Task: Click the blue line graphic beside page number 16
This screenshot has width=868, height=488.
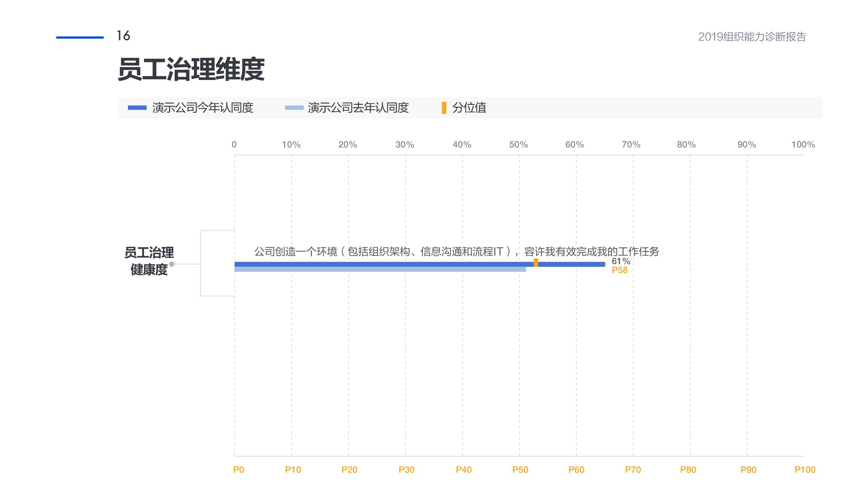Action: point(80,37)
